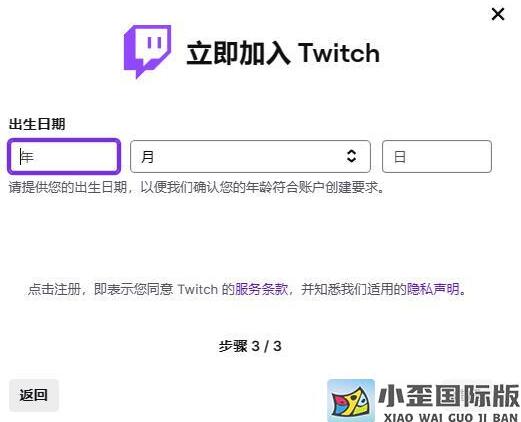Click the 出生日期 field label
Screen dimensions: 521x422
coord(37,124)
